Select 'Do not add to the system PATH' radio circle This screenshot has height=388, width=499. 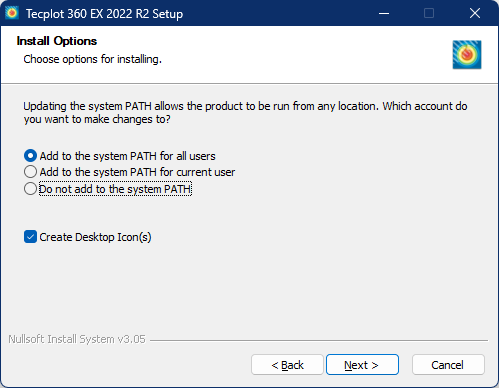pyautogui.click(x=30, y=189)
